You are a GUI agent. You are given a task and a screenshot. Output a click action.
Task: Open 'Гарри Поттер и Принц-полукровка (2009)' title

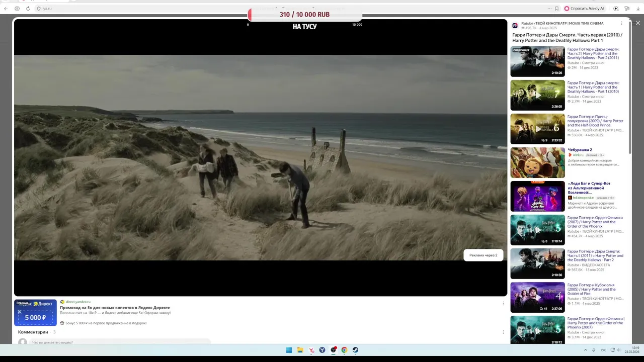point(595,121)
